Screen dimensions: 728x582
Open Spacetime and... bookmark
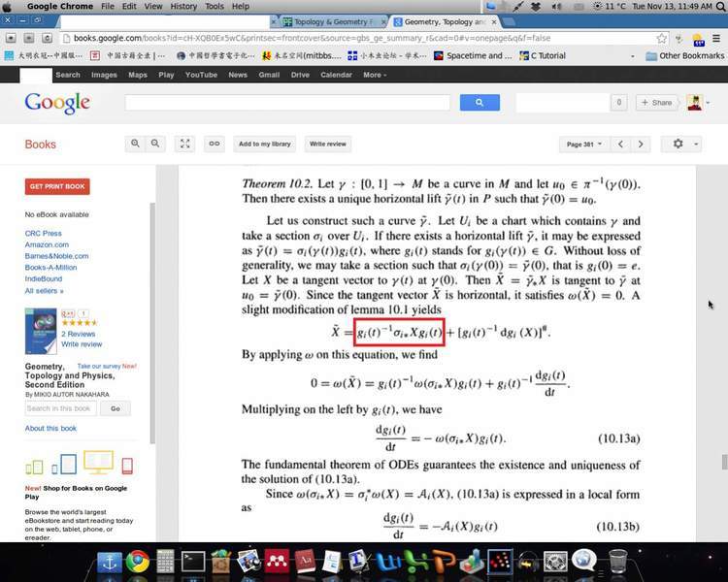pyautogui.click(x=473, y=55)
